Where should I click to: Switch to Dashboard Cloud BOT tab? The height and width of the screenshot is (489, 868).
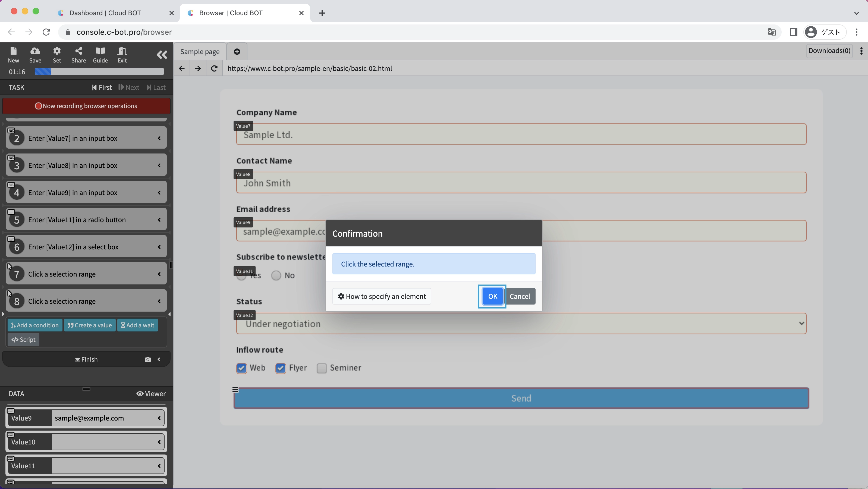[105, 13]
